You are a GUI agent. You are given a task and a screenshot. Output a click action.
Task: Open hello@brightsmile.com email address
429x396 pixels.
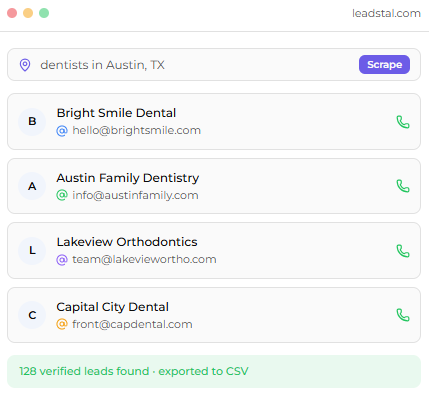(137, 130)
